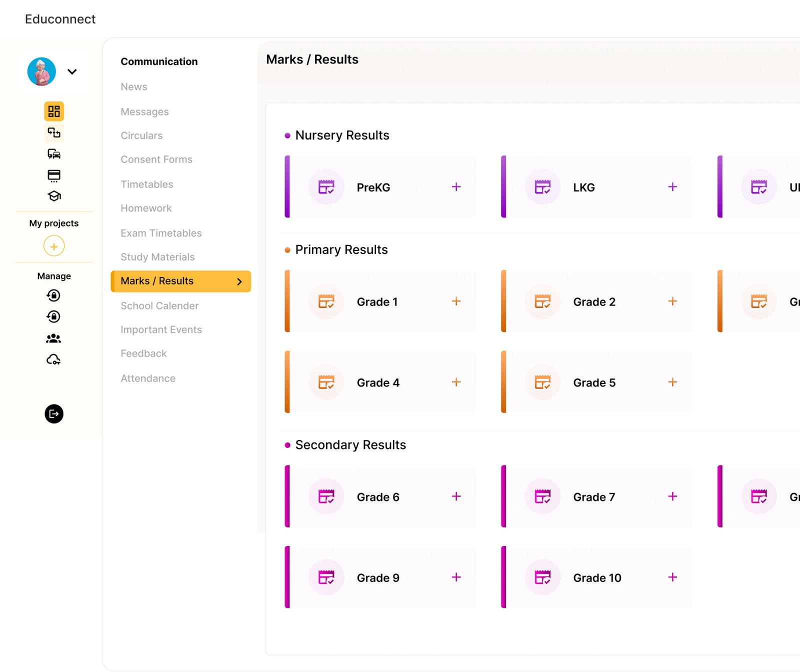Open the Attendance section
Screen dimensions: 800x672
pos(147,378)
